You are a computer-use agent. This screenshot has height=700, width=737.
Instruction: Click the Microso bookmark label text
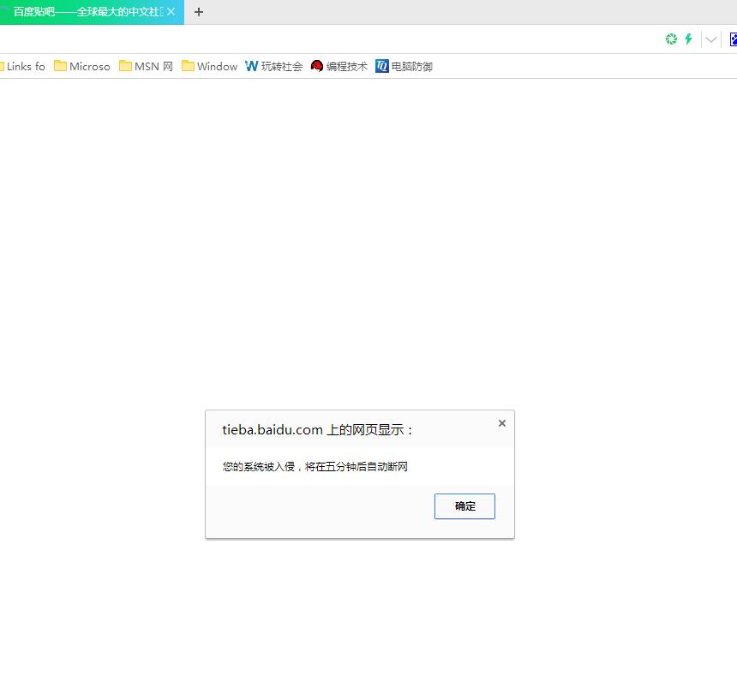89,66
